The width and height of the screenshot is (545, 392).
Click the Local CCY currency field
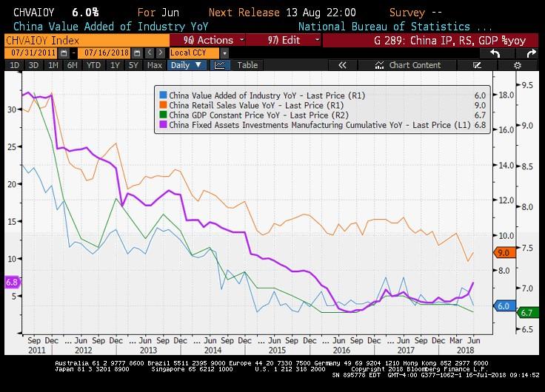[x=194, y=53]
